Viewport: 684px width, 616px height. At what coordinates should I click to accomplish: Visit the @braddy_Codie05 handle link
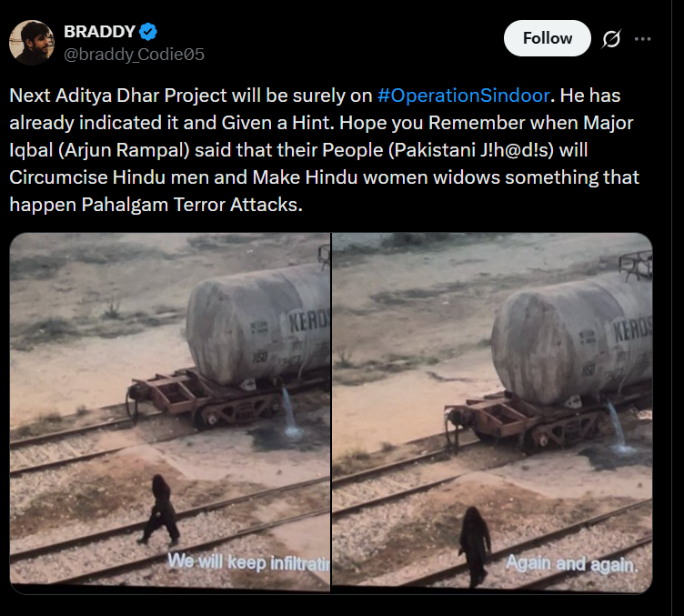point(135,55)
